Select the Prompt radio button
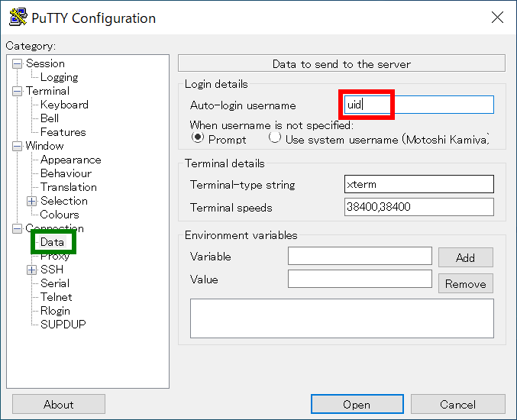Screen dimensions: 517x420 [x=198, y=137]
